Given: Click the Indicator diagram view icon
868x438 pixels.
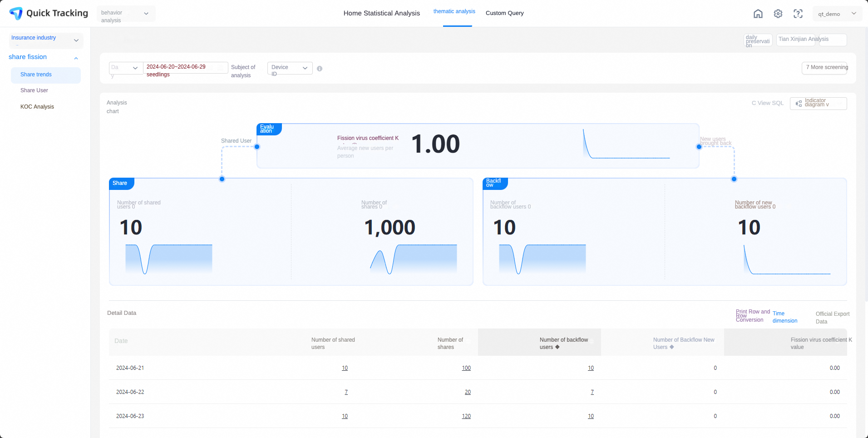Looking at the screenshot, I should pyautogui.click(x=799, y=104).
